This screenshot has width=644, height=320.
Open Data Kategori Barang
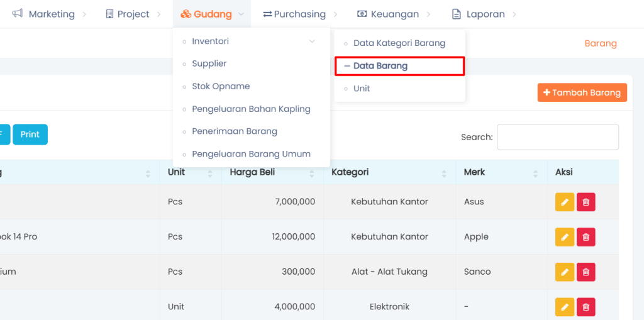(x=399, y=43)
